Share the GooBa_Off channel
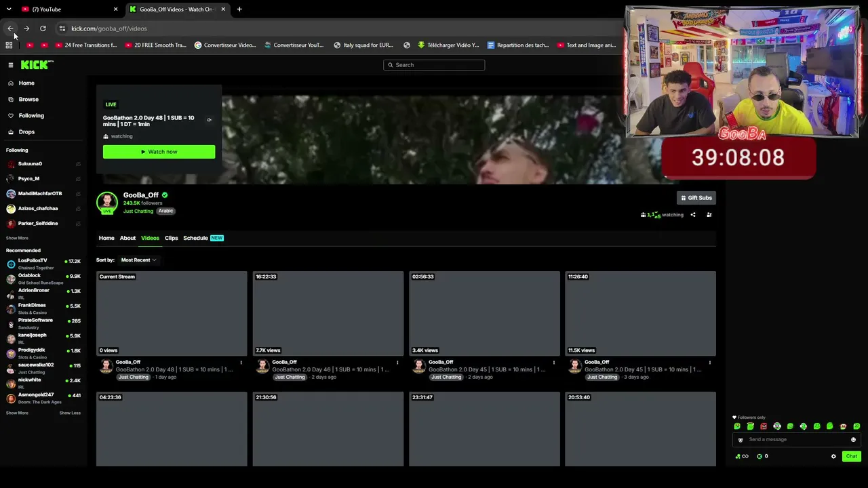This screenshot has height=488, width=868. pyautogui.click(x=693, y=215)
